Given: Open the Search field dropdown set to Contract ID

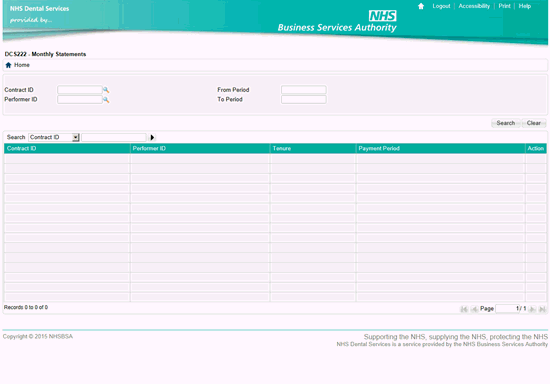Looking at the screenshot, I should 54,137.
